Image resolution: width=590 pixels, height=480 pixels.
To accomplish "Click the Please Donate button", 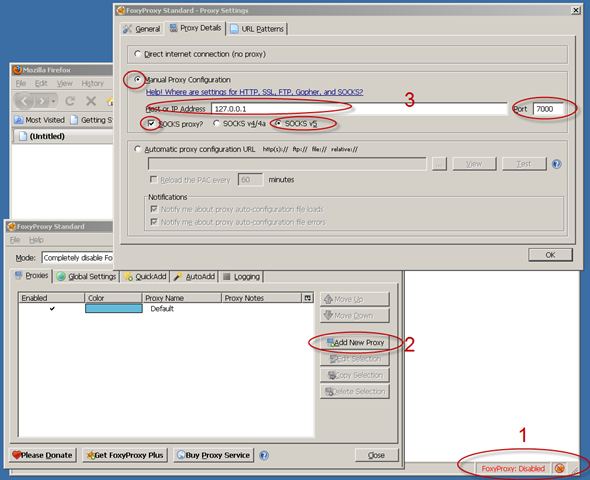I will click(x=43, y=455).
